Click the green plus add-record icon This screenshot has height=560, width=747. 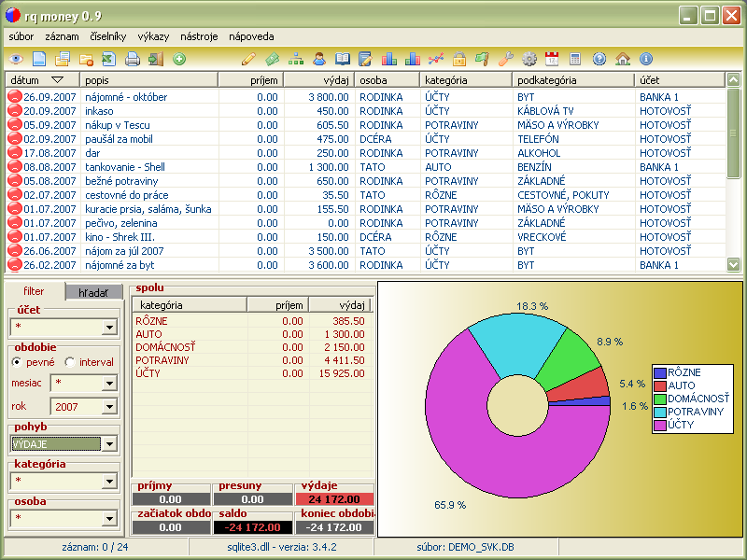click(179, 59)
